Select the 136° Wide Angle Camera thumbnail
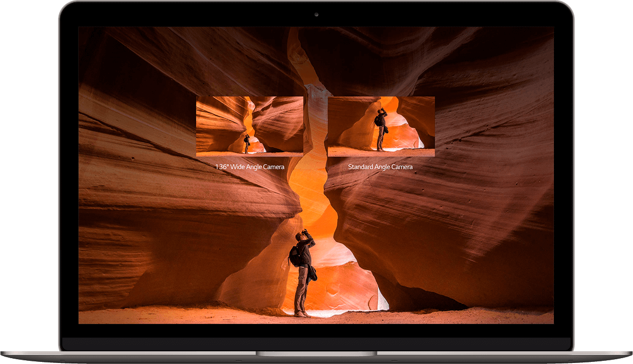 pos(250,126)
